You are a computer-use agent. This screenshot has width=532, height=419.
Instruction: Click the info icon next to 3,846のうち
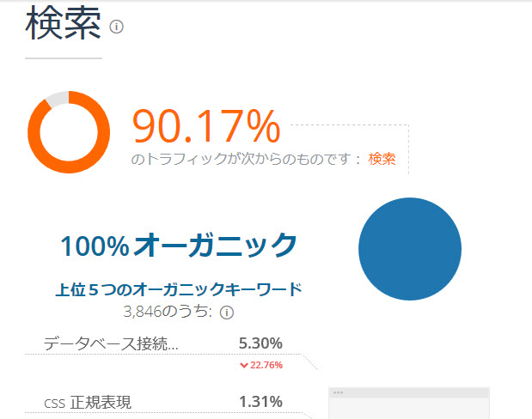227,313
